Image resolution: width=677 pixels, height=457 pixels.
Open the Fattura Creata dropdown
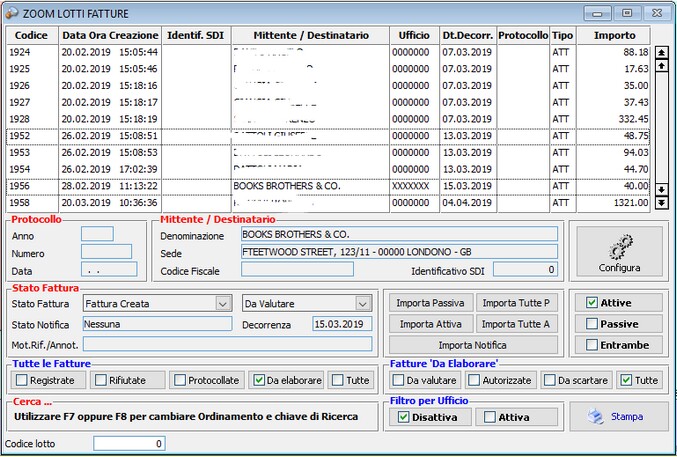223,304
